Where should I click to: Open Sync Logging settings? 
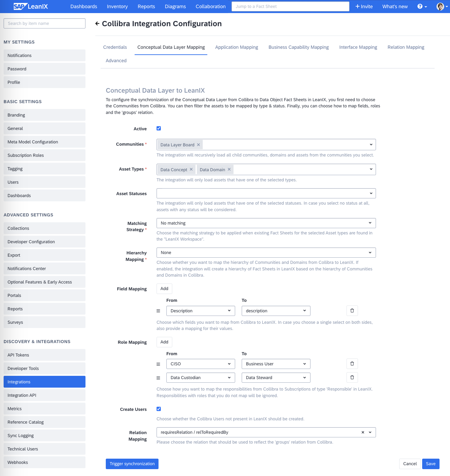(x=45, y=435)
